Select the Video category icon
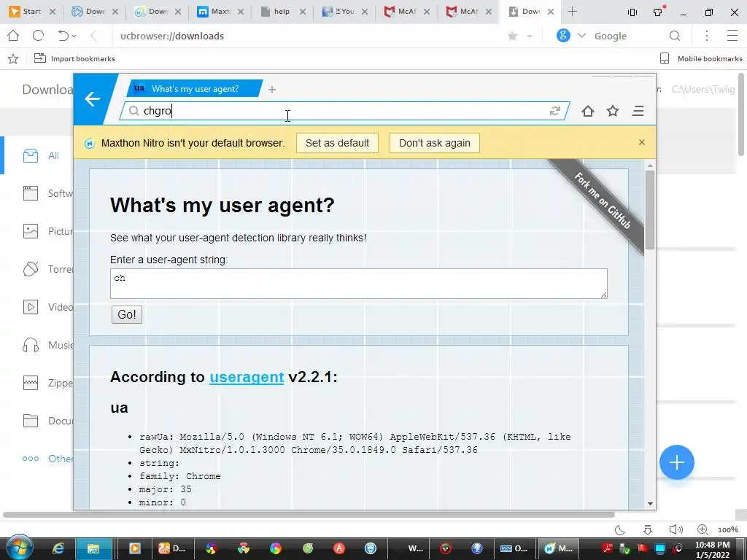The height and width of the screenshot is (560, 747). 31,307
